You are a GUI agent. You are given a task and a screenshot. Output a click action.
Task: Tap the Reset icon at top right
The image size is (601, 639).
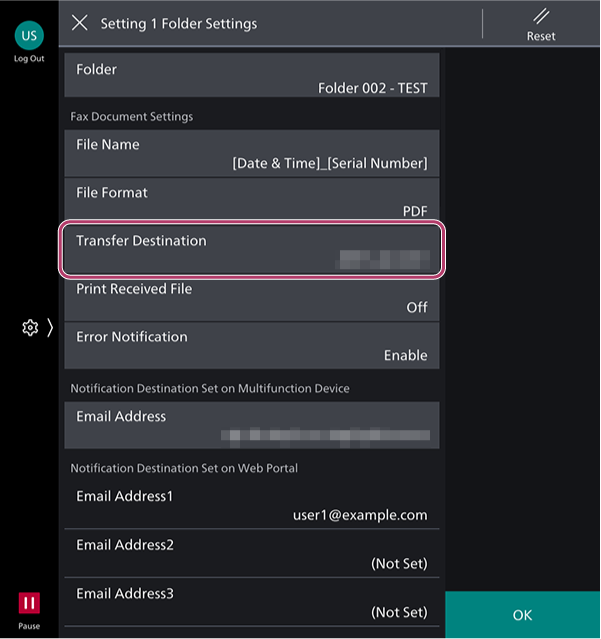click(x=541, y=23)
